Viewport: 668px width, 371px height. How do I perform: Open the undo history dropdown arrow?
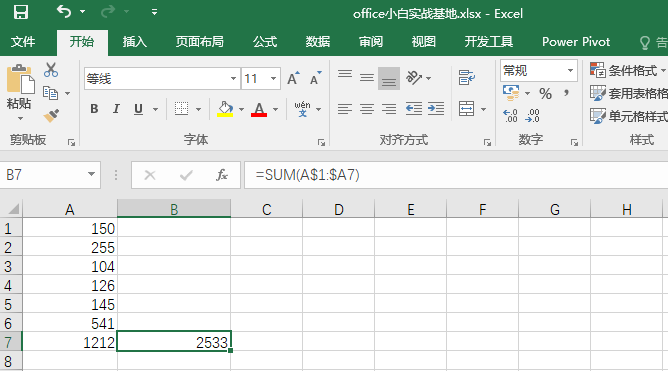pos(83,12)
